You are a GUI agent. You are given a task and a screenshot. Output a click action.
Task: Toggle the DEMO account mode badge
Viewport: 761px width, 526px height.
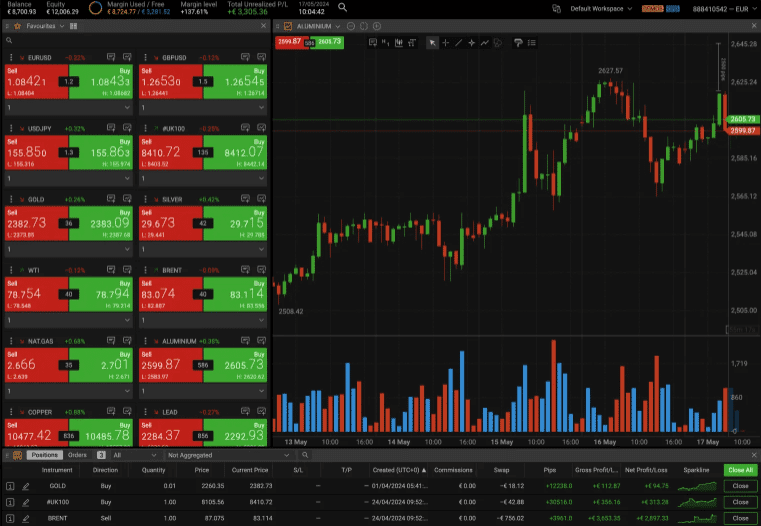point(652,8)
